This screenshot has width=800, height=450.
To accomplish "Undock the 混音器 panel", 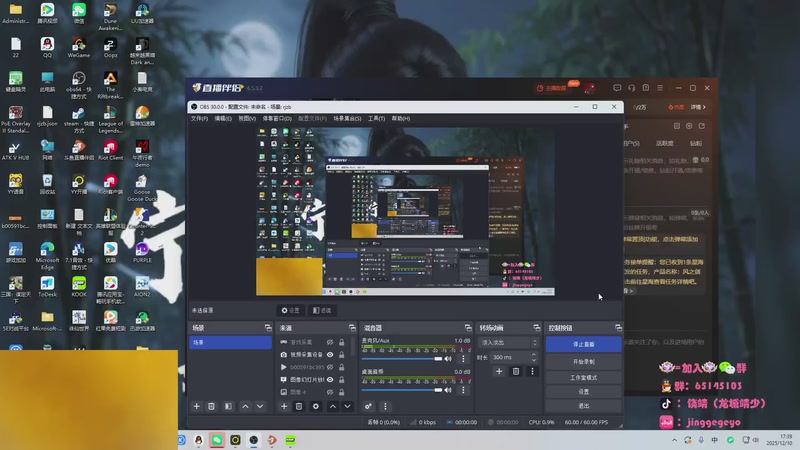I will click(468, 328).
